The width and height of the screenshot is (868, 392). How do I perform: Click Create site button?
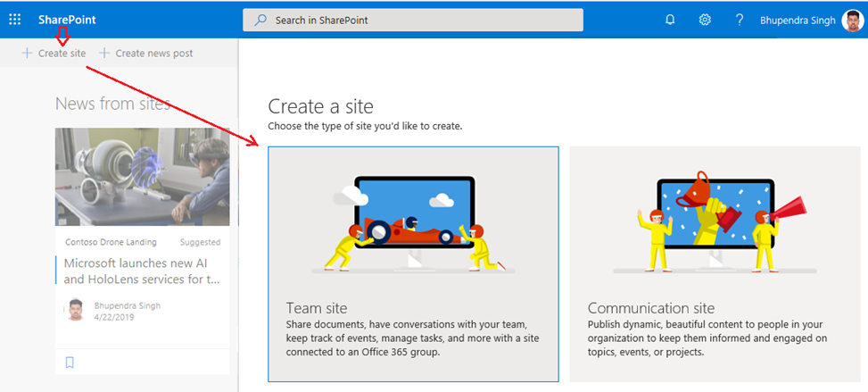[54, 54]
